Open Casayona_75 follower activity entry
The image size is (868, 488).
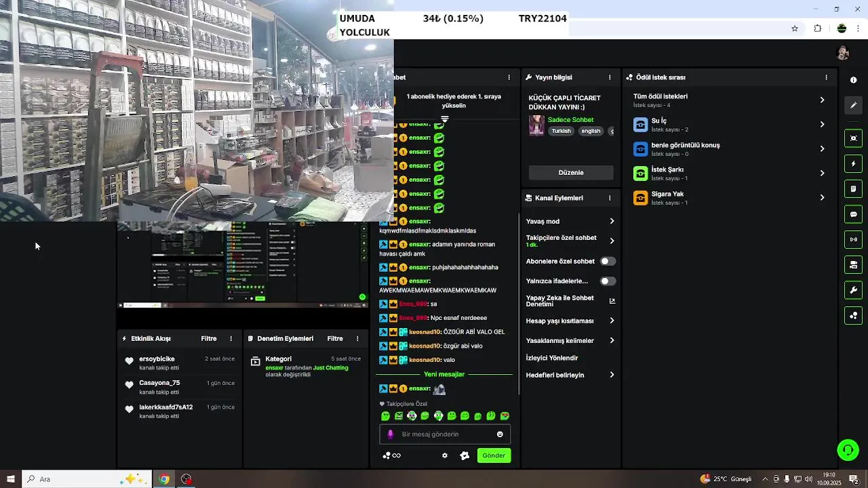pos(179,387)
